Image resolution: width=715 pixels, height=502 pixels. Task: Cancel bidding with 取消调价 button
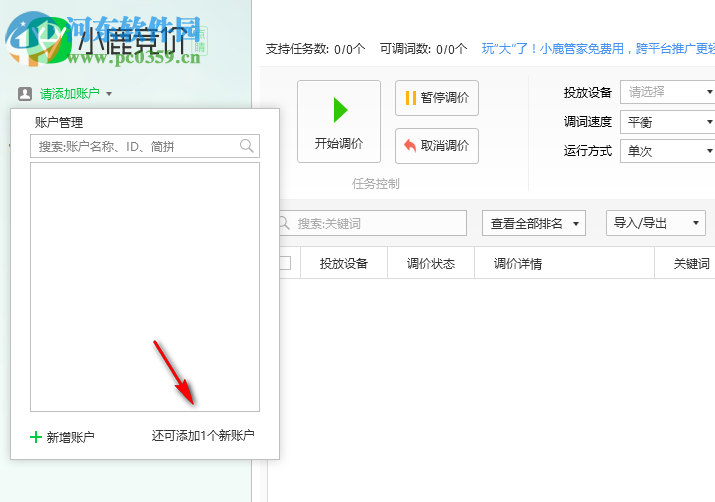(x=437, y=146)
